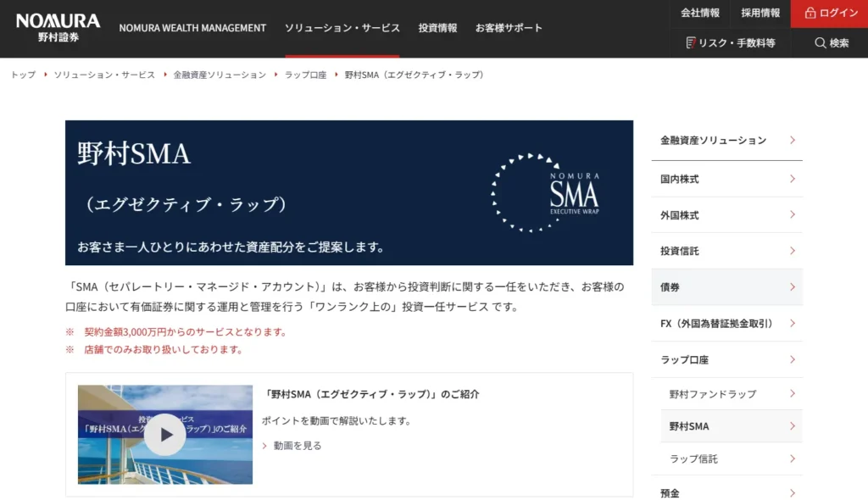Screen dimensions: 868x500
Task: Go to 金融資産ソリューション breadcrumb
Action: coord(220,75)
